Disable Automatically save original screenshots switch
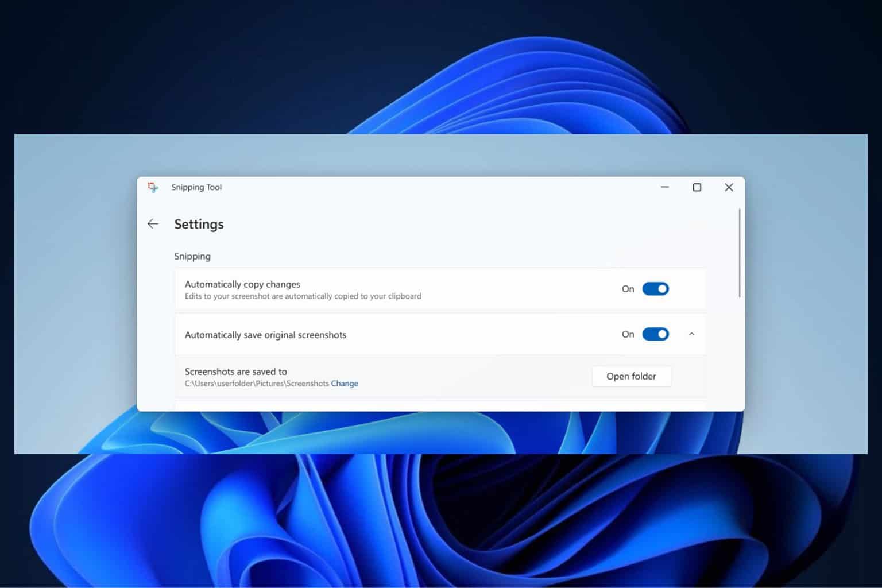Screen dimensions: 882x588 click(655, 334)
